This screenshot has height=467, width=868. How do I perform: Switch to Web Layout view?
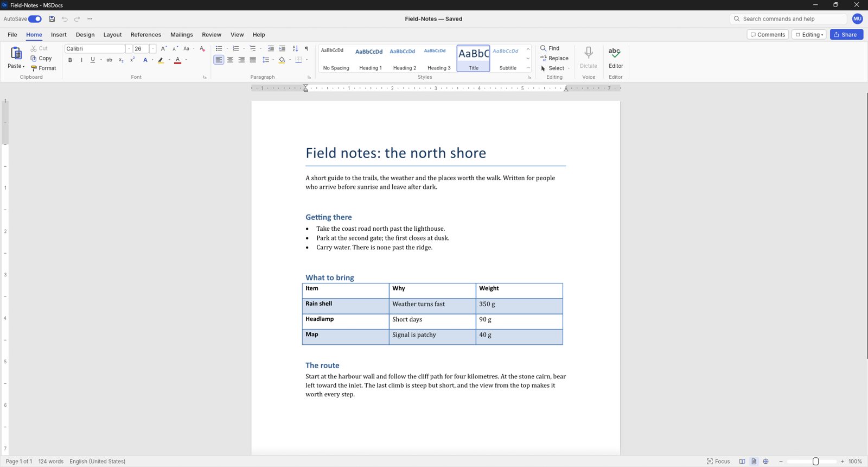pos(765,462)
